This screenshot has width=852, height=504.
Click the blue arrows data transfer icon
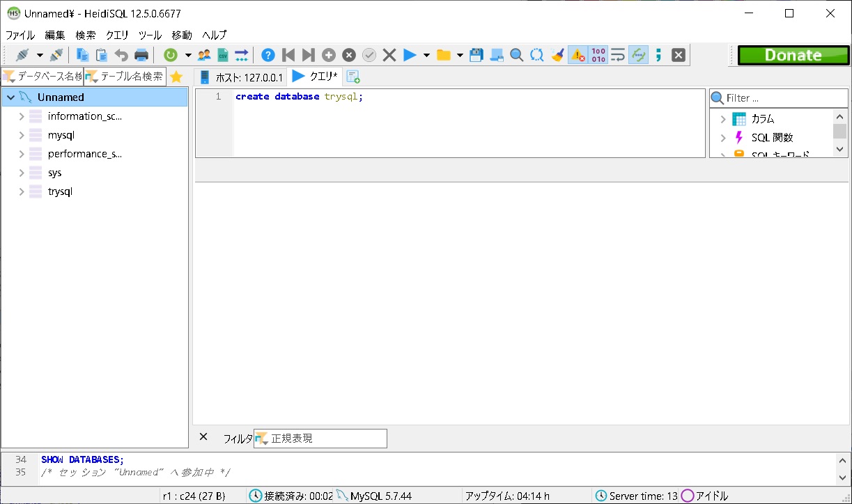tap(242, 55)
